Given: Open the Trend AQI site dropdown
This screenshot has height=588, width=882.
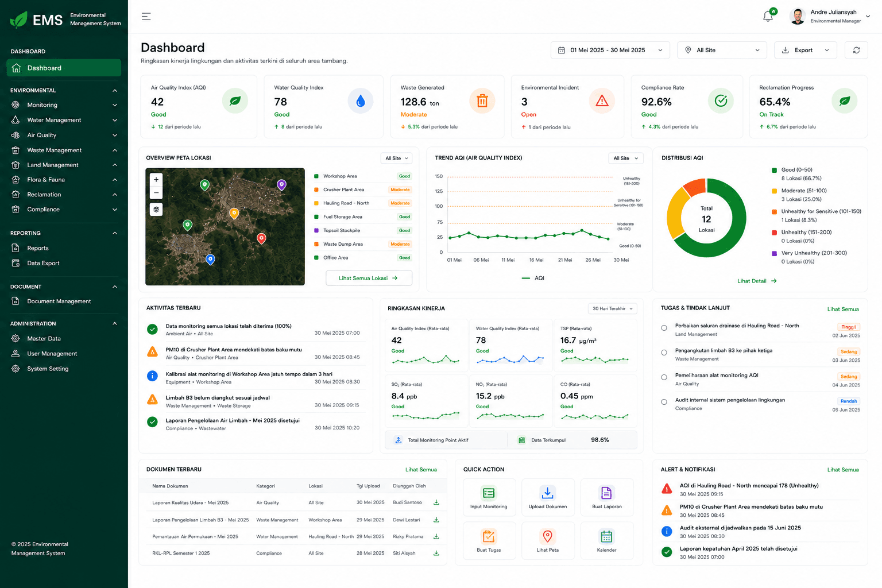Looking at the screenshot, I should point(626,158).
